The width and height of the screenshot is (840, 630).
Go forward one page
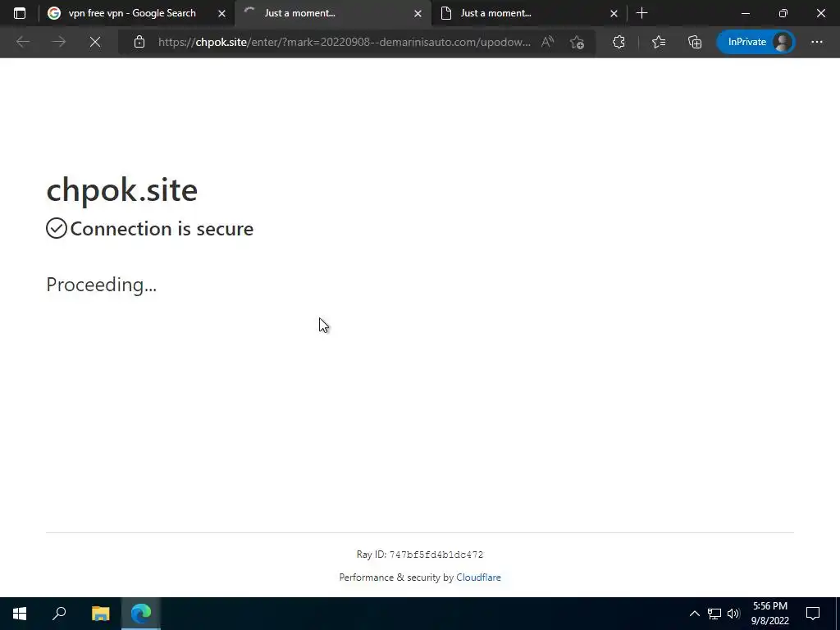click(x=59, y=42)
